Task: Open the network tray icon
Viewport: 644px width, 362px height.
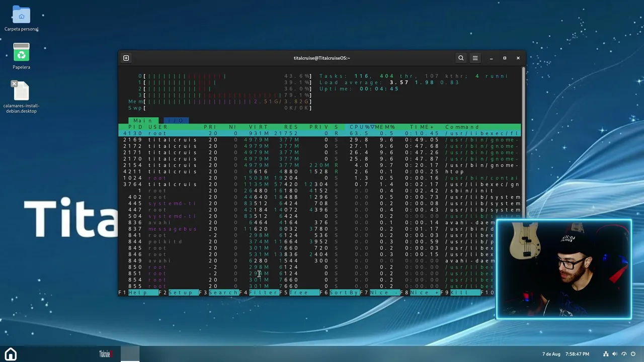Action: pos(606,354)
